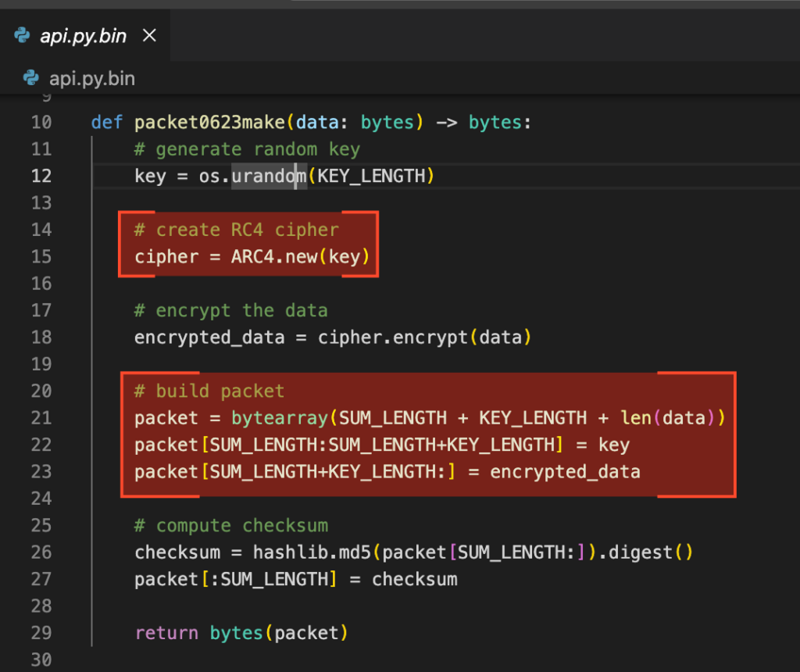The height and width of the screenshot is (672, 800).
Task: Click line number 20 in the gutter
Action: (x=41, y=391)
